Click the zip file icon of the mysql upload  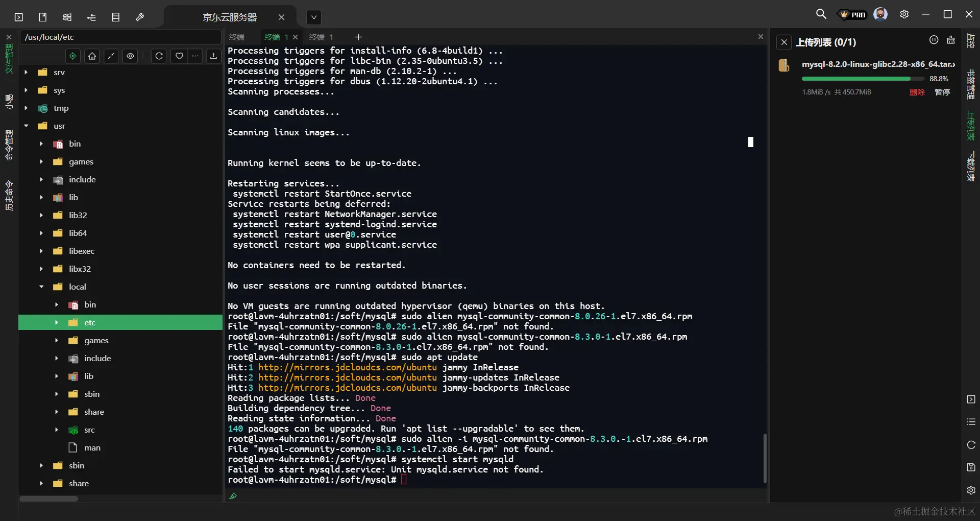784,65
